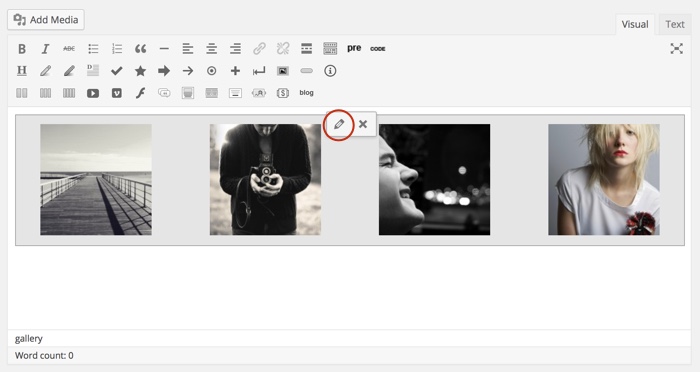Viewport: 700px width, 372px height.
Task: Insert a Vimeo video
Action: click(x=117, y=93)
